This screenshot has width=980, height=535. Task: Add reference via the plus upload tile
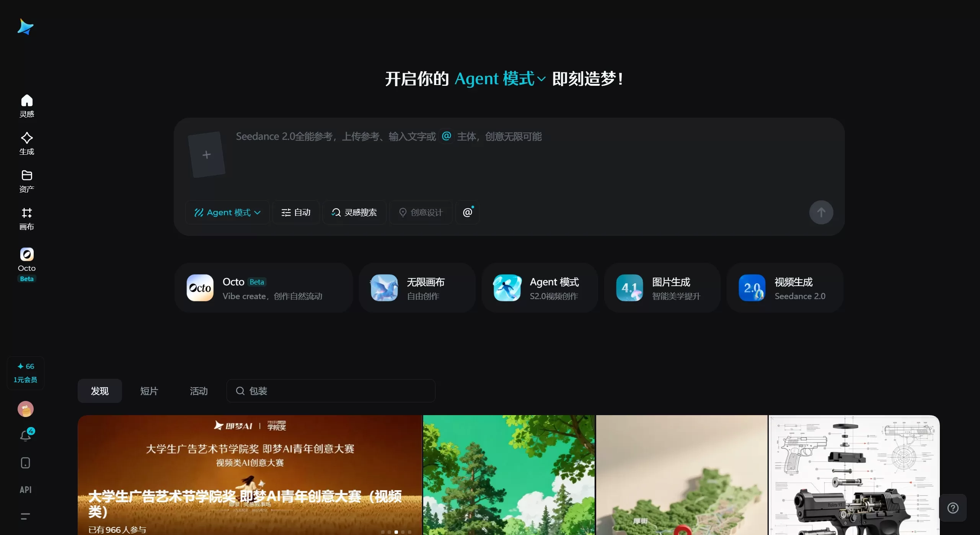[207, 155]
